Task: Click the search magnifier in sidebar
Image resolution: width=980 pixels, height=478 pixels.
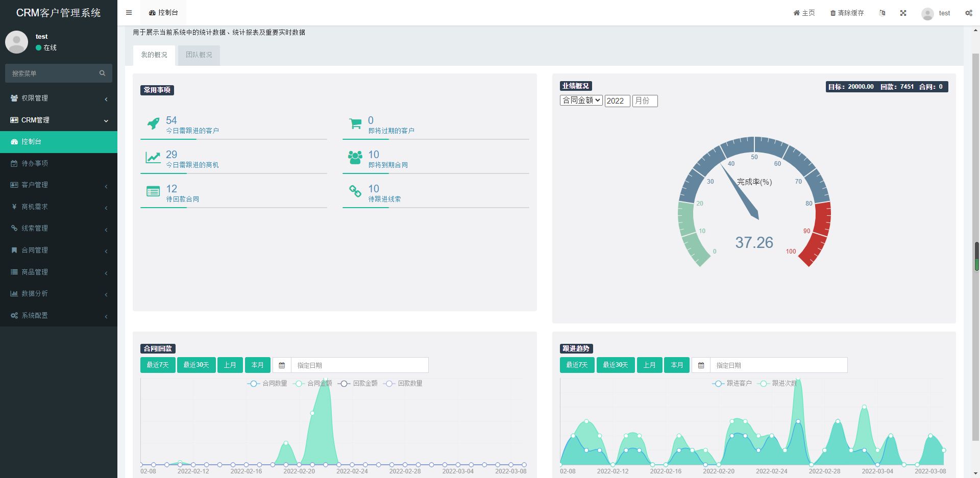Action: click(102, 73)
